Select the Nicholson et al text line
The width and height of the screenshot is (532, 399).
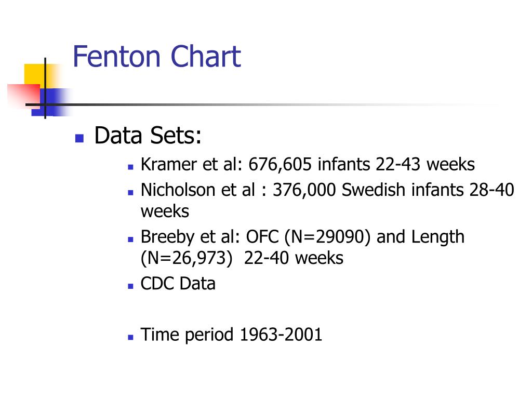(327, 190)
